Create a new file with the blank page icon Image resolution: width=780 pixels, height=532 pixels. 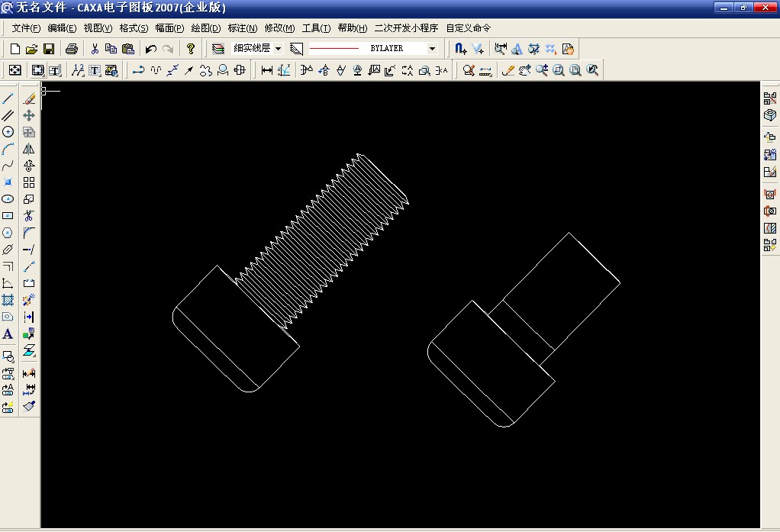pos(15,49)
